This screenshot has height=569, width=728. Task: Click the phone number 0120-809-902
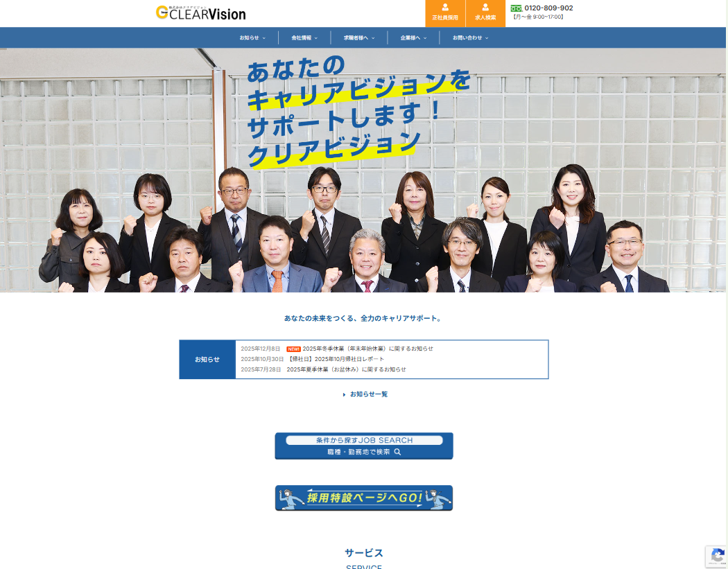click(x=548, y=8)
